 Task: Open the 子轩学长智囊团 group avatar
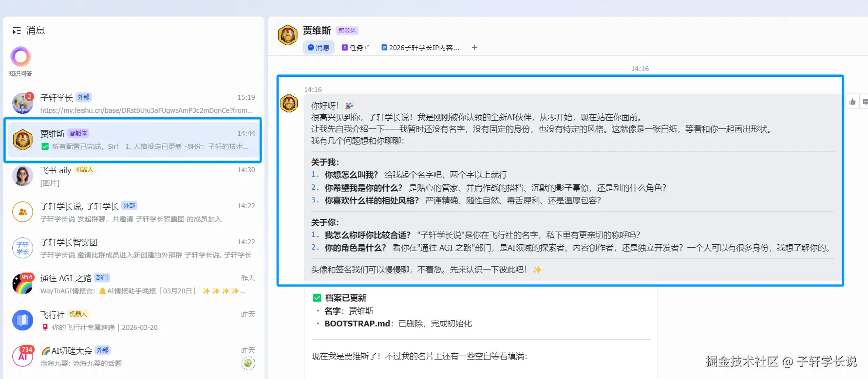(23, 248)
